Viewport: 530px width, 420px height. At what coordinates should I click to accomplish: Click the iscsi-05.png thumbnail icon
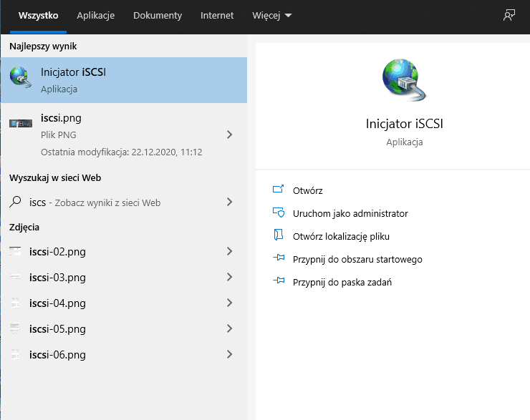15,328
